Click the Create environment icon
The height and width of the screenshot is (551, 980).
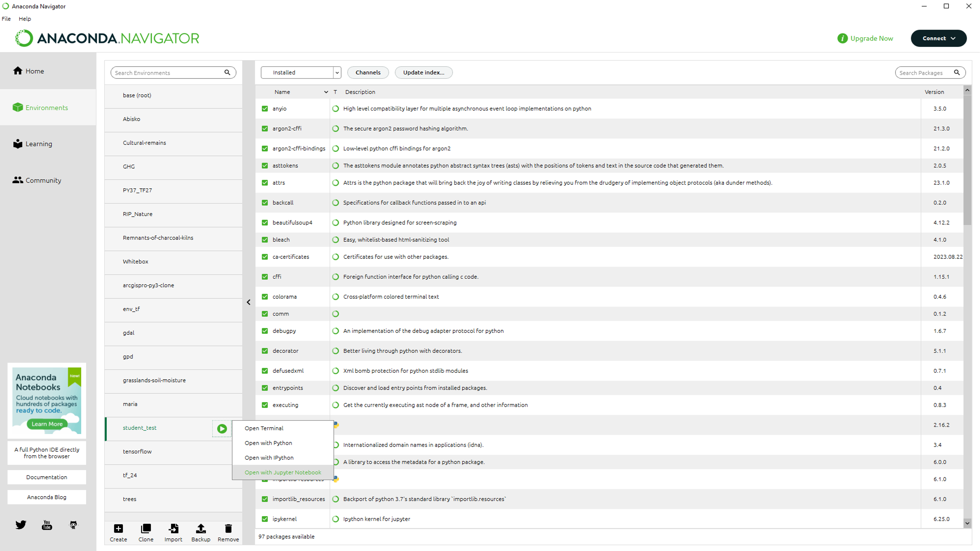pyautogui.click(x=118, y=529)
